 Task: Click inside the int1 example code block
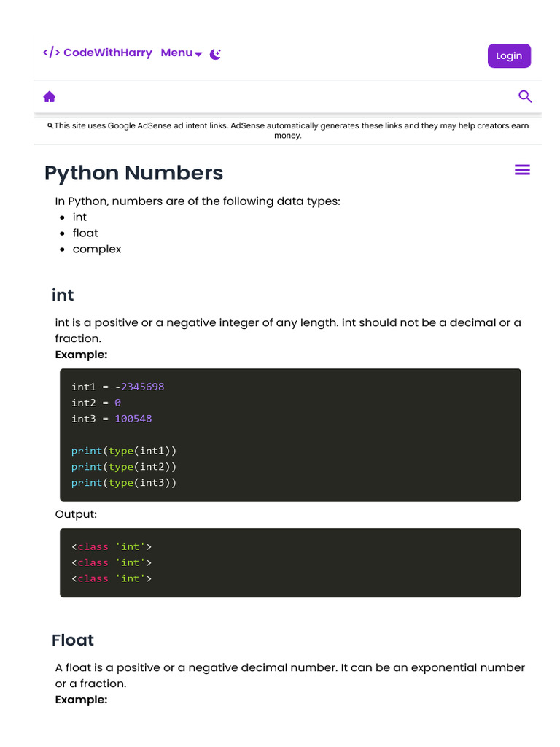(290, 434)
